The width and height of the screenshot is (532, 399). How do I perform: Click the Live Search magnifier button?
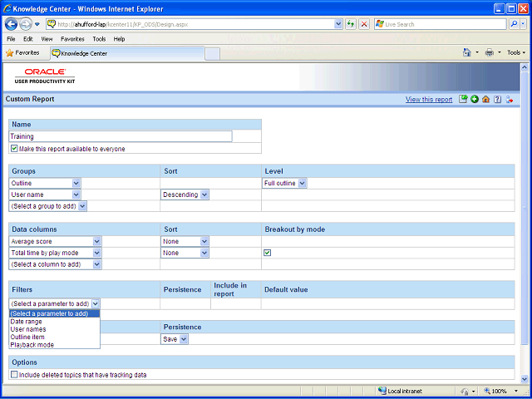515,24
